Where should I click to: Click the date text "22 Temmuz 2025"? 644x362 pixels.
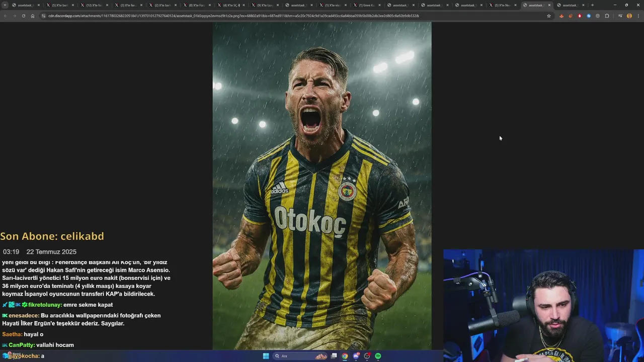click(x=51, y=252)
